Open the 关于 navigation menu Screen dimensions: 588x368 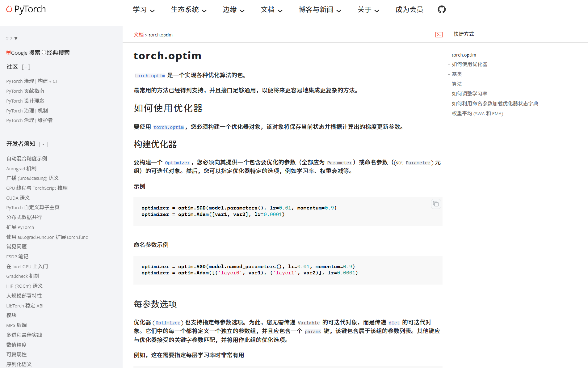[x=368, y=10]
